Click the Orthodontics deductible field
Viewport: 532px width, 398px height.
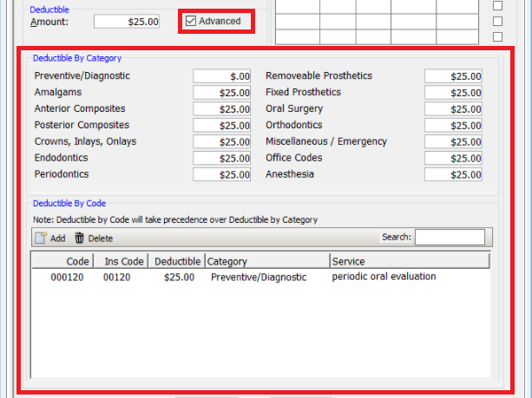click(x=453, y=126)
